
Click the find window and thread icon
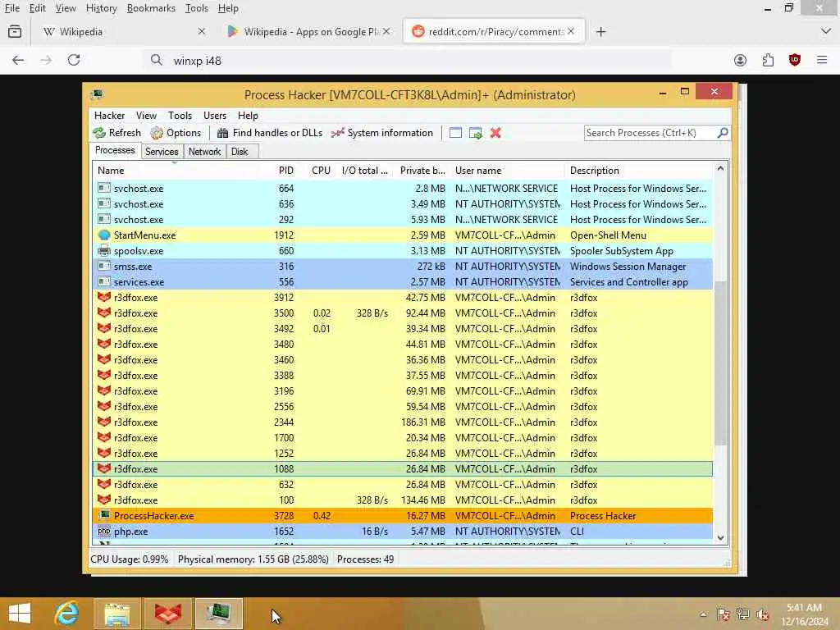(476, 133)
